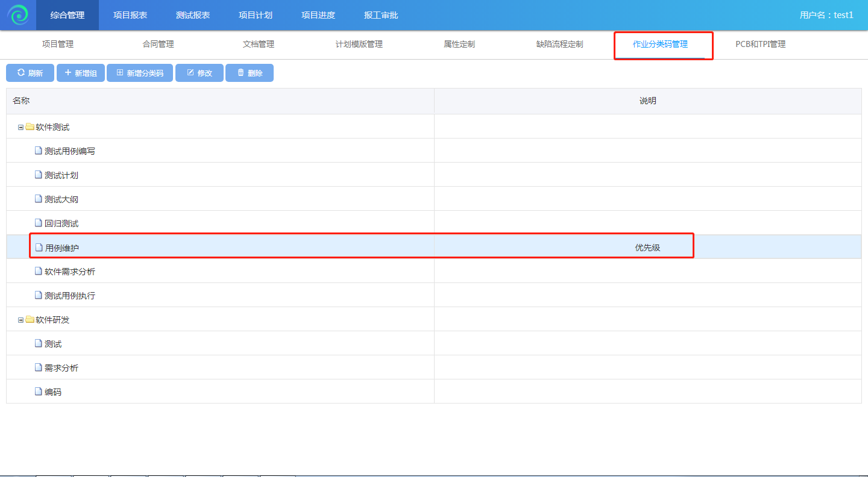Select the 回归测试 tree row
Image resolution: width=868 pixels, height=477 pixels.
pyautogui.click(x=61, y=223)
